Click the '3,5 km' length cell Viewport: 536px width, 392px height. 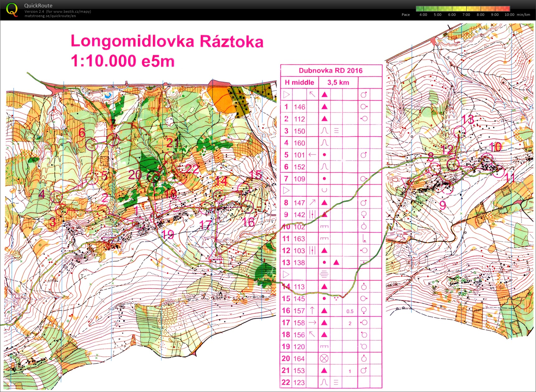point(338,82)
